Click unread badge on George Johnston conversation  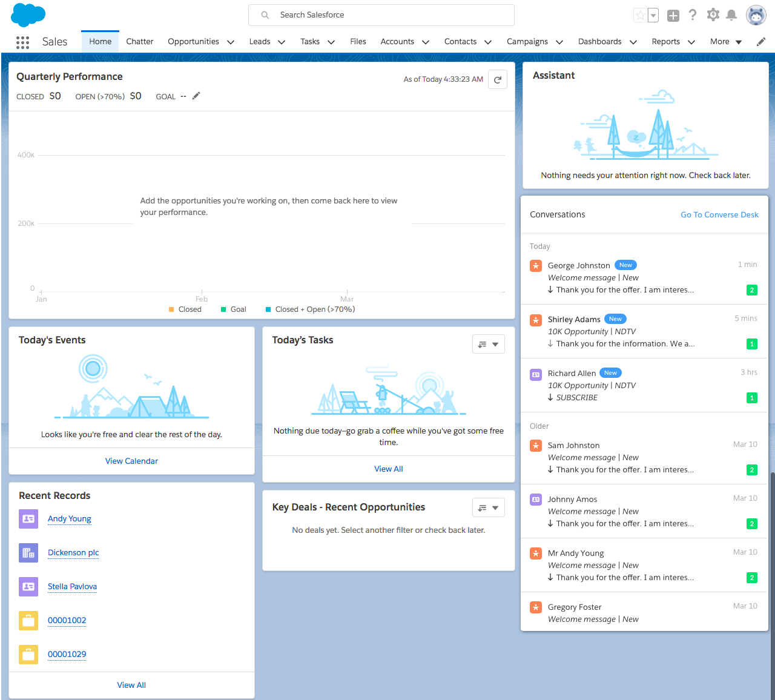(752, 290)
